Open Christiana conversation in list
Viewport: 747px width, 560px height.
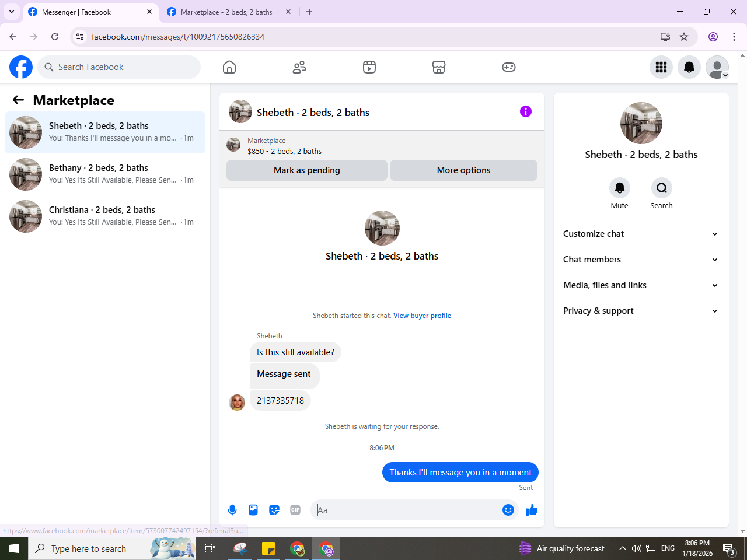105,216
